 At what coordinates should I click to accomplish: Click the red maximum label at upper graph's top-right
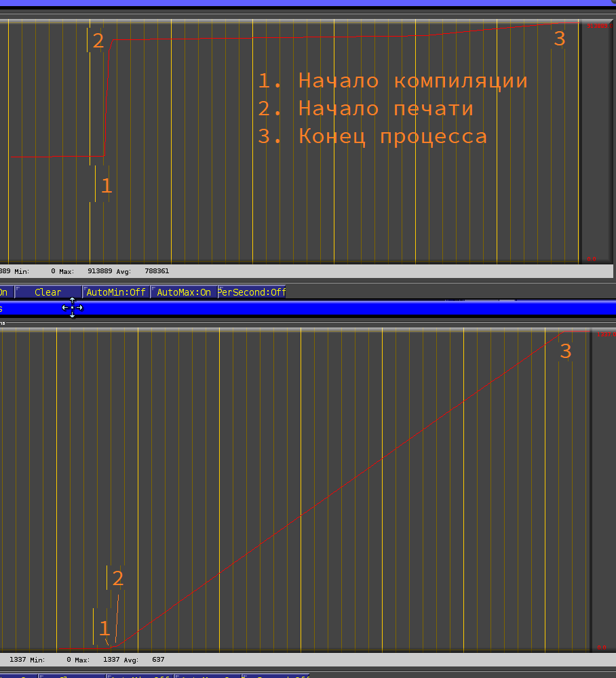(x=598, y=26)
